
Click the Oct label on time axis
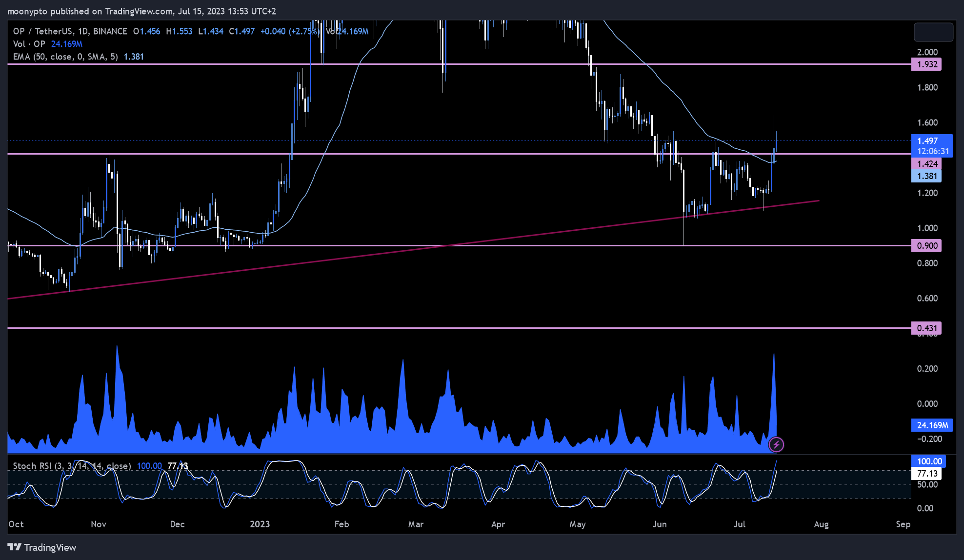(x=16, y=524)
